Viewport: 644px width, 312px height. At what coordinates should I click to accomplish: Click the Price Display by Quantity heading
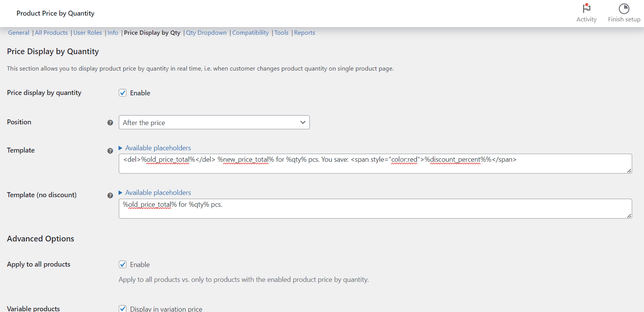click(x=53, y=51)
